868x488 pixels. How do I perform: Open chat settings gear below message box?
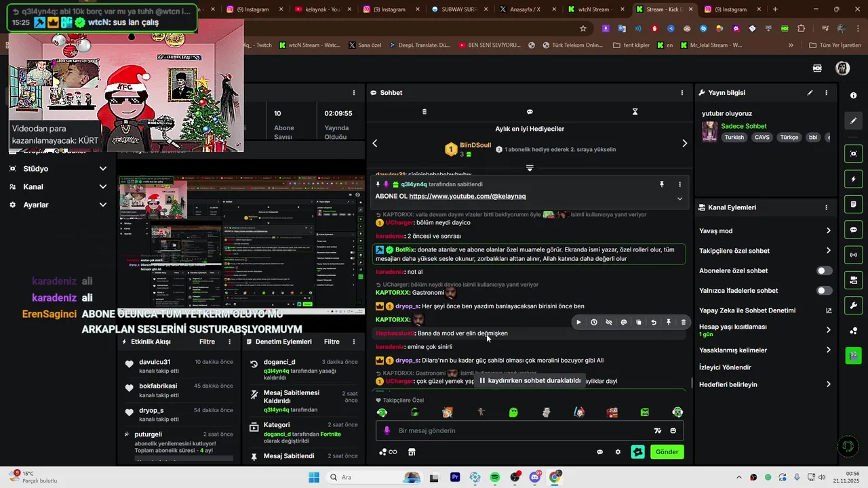[618, 452]
